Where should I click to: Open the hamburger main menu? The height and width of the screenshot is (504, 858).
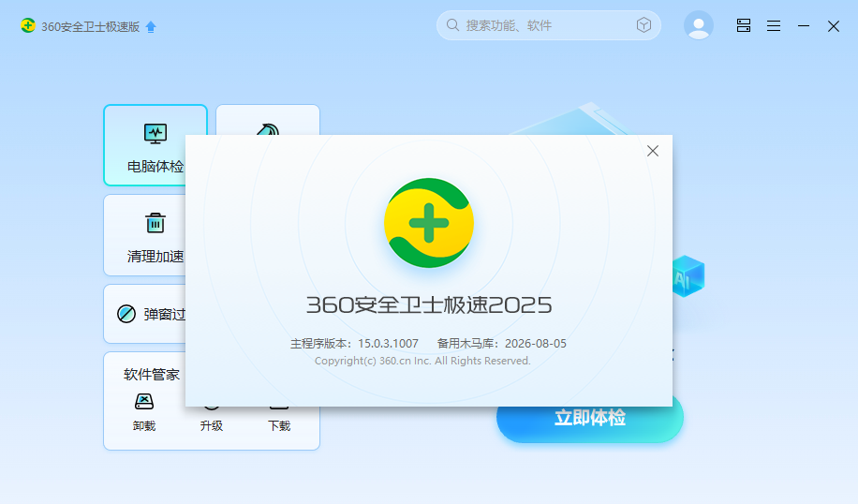773,25
